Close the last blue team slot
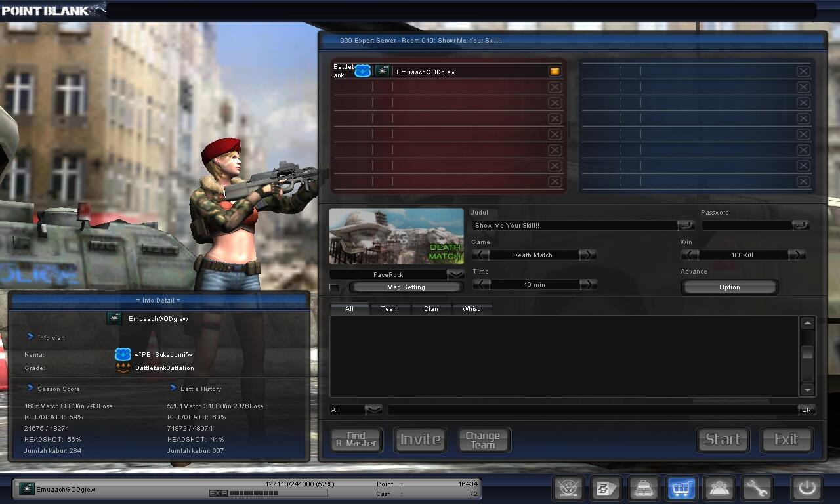Screen dimensions: 840x504 [803, 182]
